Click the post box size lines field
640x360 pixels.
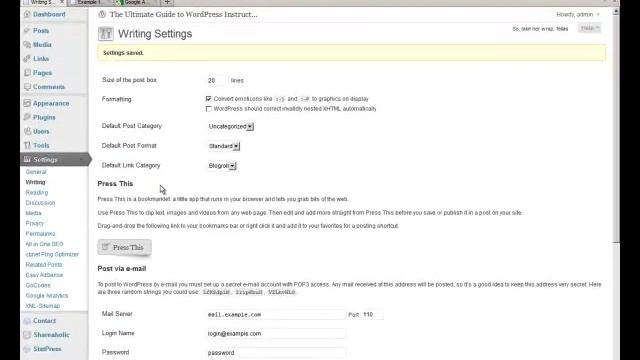(x=217, y=80)
